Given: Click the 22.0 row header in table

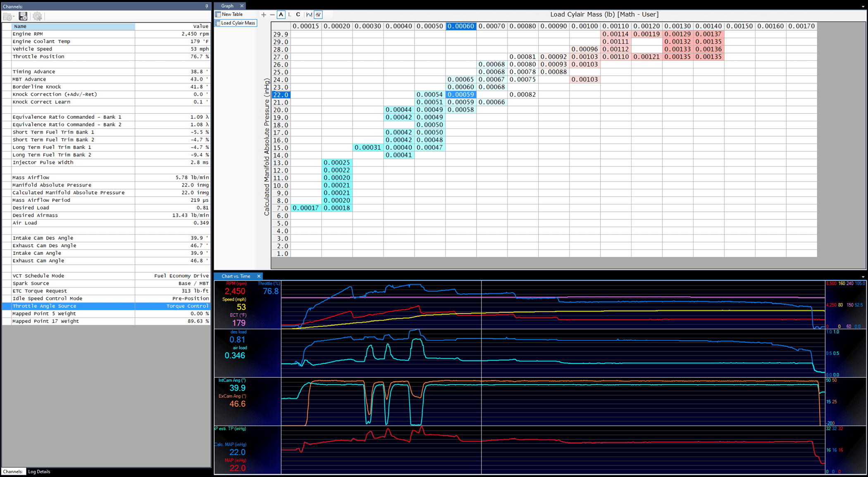Looking at the screenshot, I should (281, 95).
